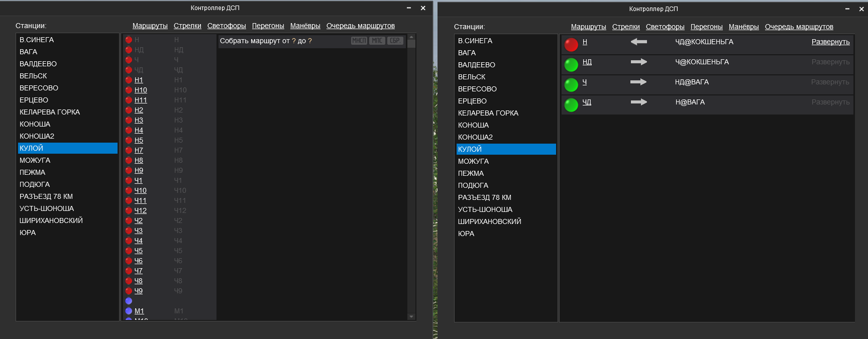Screen dimensions: 868x339
Task: Click the active Развернуть link for ЧД@КОКШЕНЬГА
Action: 830,42
